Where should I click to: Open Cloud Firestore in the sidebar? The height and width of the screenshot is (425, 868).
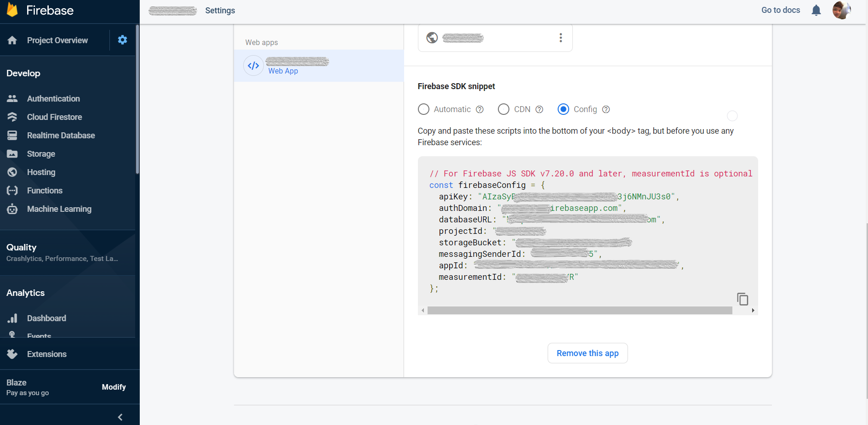[54, 117]
